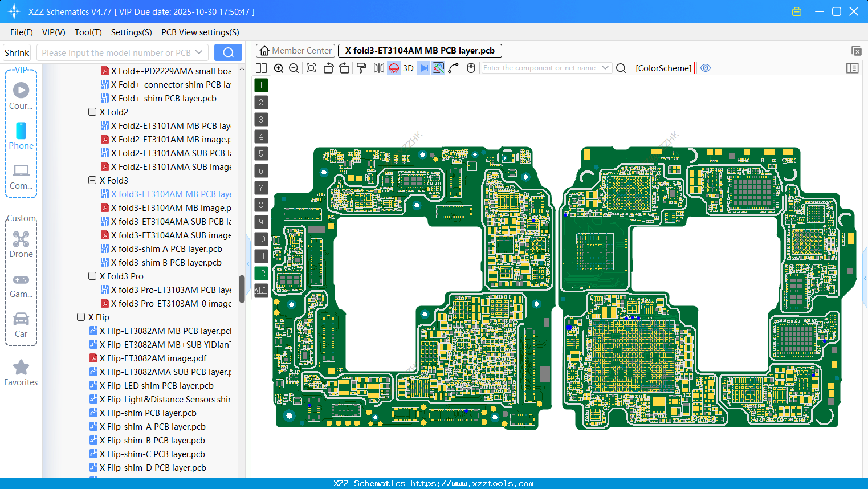Open the split-screen dual view tool
This screenshot has width=868, height=489.
261,68
